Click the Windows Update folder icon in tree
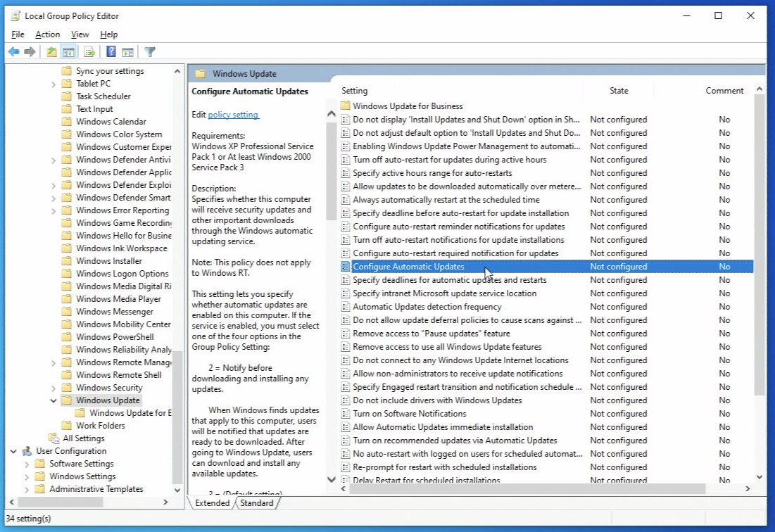775x532 pixels. (67, 400)
